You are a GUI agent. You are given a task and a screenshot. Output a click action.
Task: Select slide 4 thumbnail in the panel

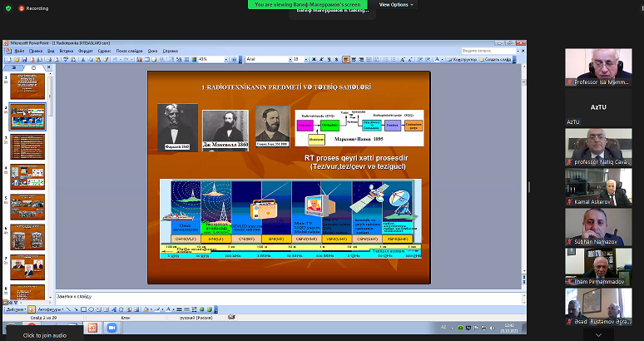pos(27,177)
